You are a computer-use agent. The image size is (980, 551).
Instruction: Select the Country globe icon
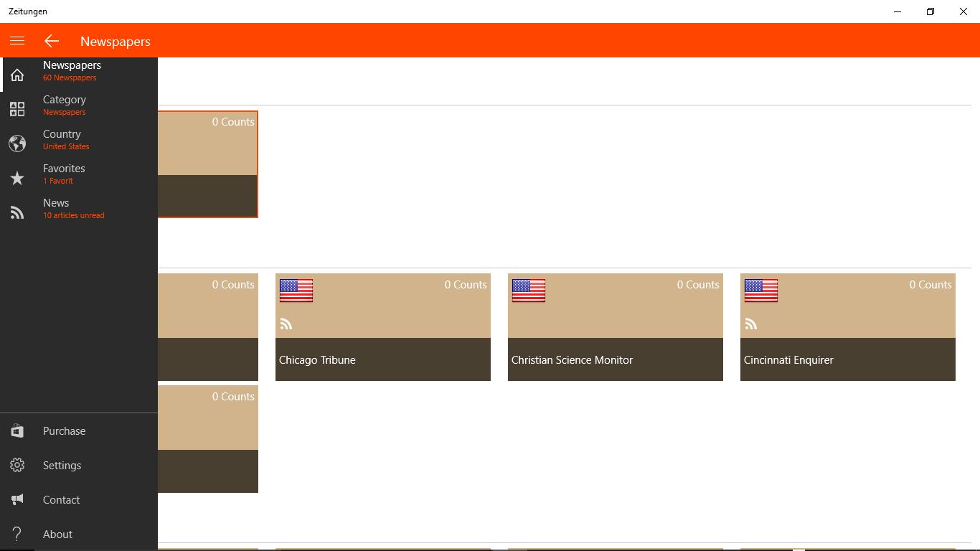pyautogui.click(x=17, y=143)
